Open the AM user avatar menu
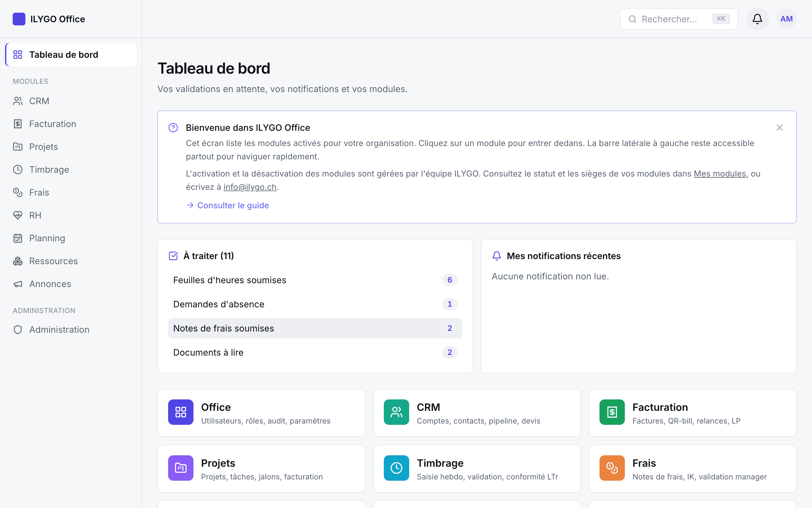Image resolution: width=812 pixels, height=508 pixels. click(786, 19)
